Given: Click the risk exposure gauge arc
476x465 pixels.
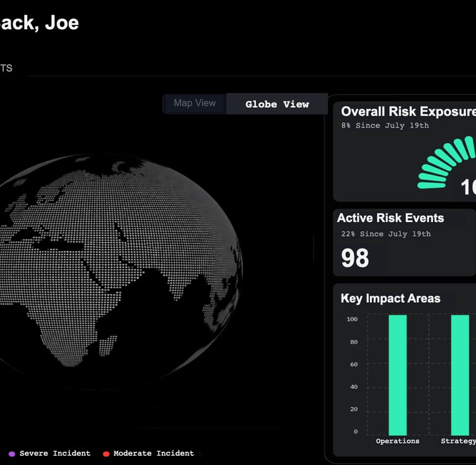Looking at the screenshot, I should tap(446, 162).
